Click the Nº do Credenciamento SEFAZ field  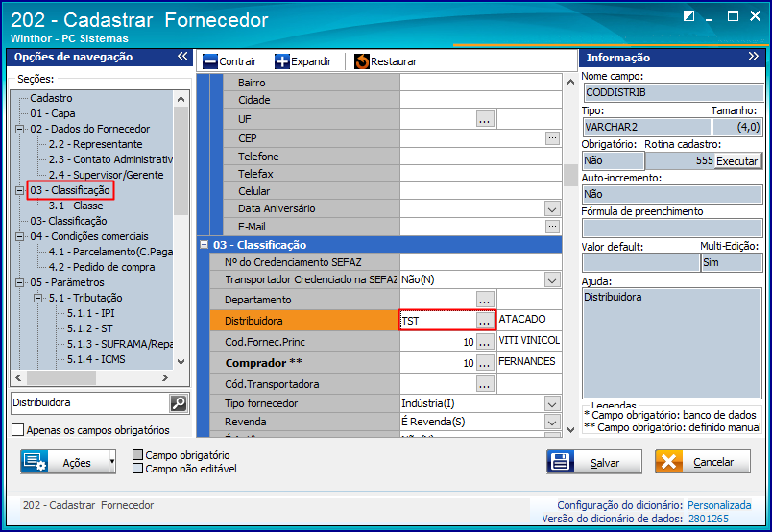(x=480, y=262)
